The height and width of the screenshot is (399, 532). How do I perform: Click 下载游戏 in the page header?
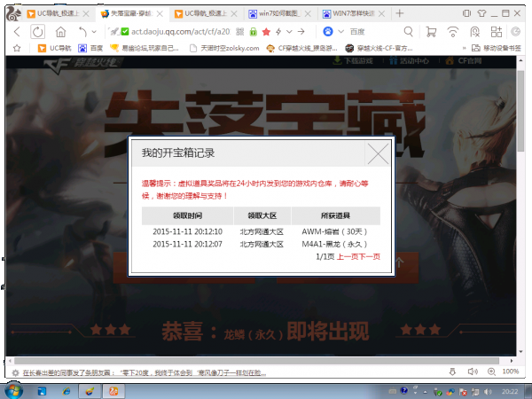click(353, 61)
